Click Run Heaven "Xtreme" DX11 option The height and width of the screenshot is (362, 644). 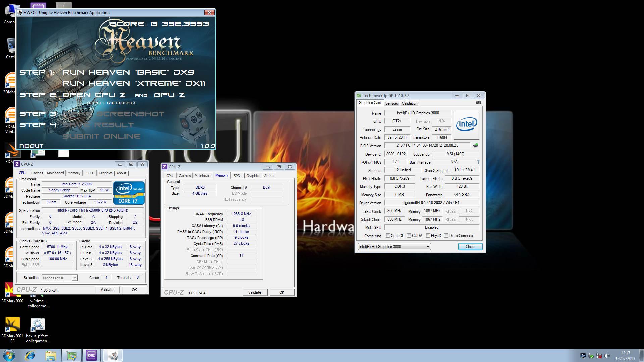coord(134,83)
